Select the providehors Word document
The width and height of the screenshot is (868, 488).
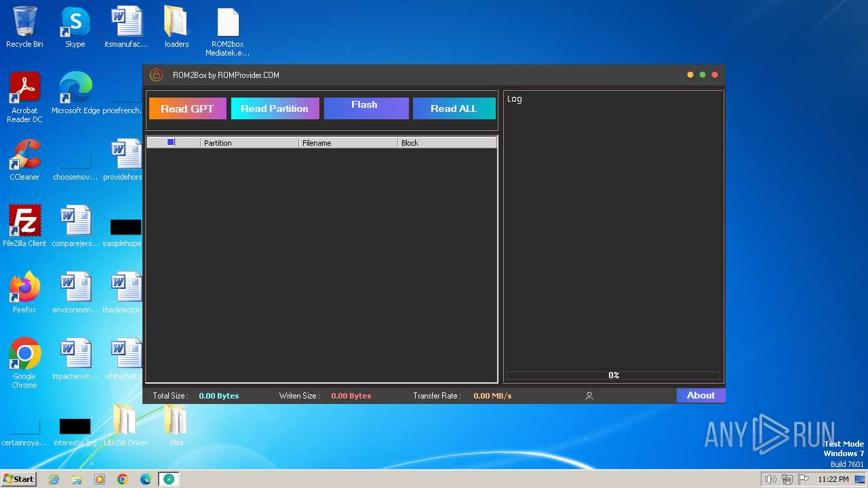pos(122,160)
